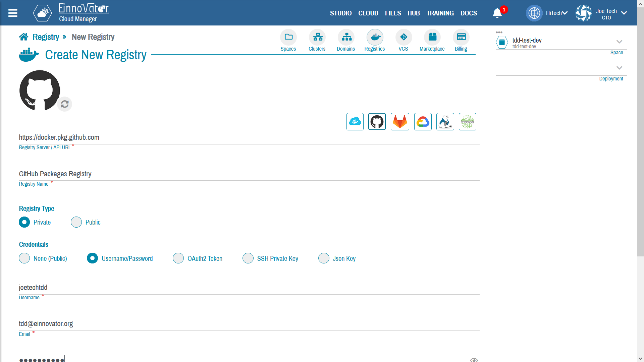Click the Spaces label link
Viewport: 644px width, 362px height.
(x=288, y=49)
